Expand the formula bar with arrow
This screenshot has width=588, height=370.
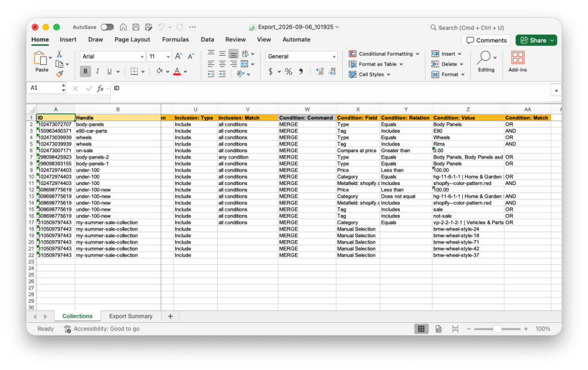pyautogui.click(x=556, y=90)
